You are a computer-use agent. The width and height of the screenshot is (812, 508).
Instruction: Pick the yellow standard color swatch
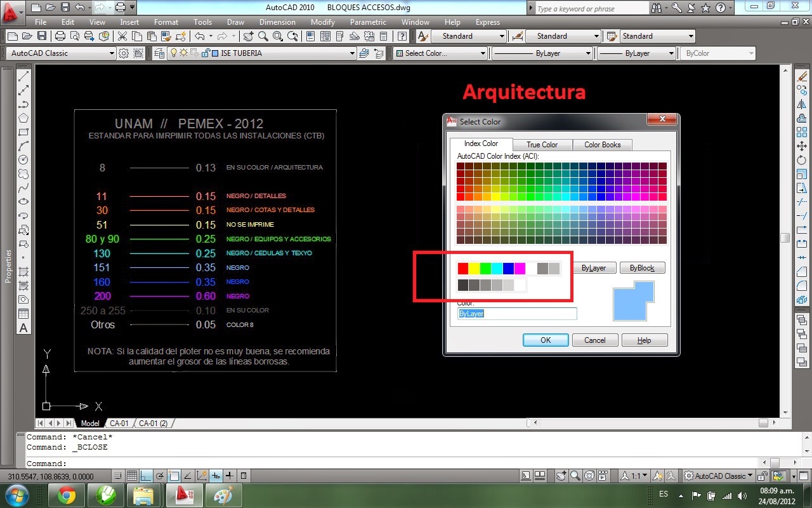(475, 269)
